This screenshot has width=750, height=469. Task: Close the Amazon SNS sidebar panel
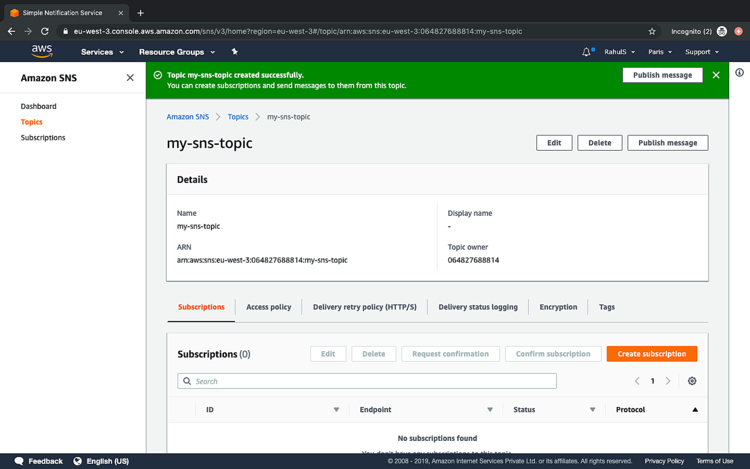tap(130, 78)
